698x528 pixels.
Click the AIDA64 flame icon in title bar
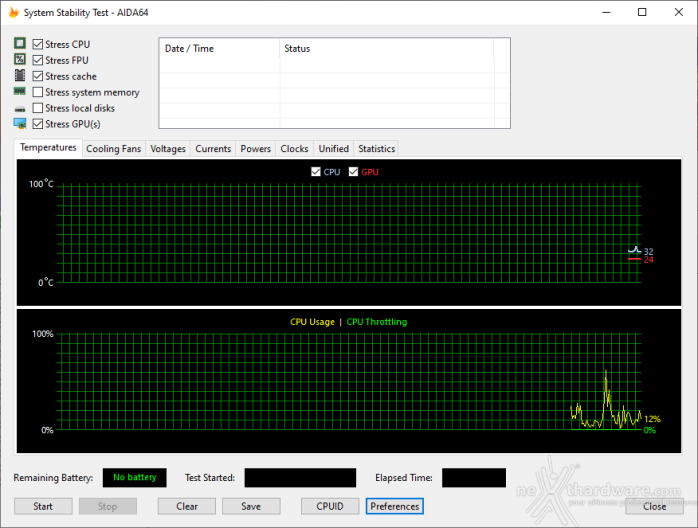pyautogui.click(x=14, y=12)
